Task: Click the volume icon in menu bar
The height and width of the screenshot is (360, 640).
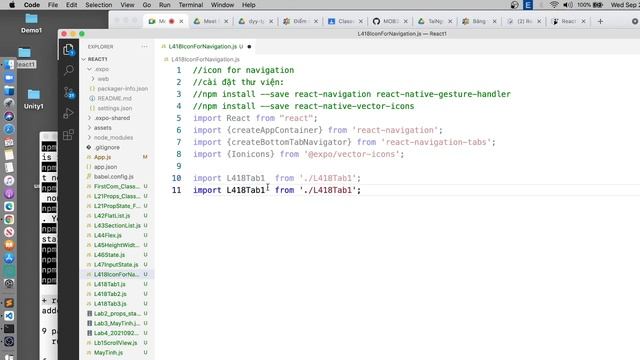Action: tap(568, 5)
